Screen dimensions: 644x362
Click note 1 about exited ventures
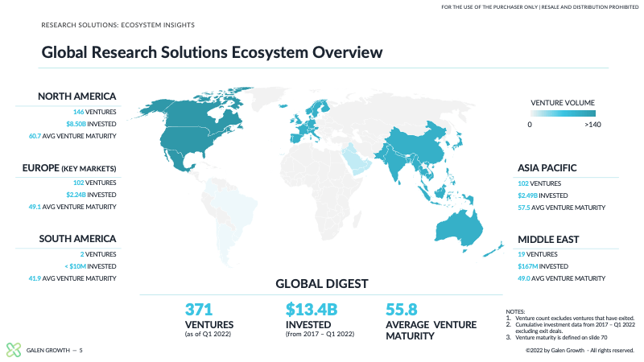(x=570, y=318)
